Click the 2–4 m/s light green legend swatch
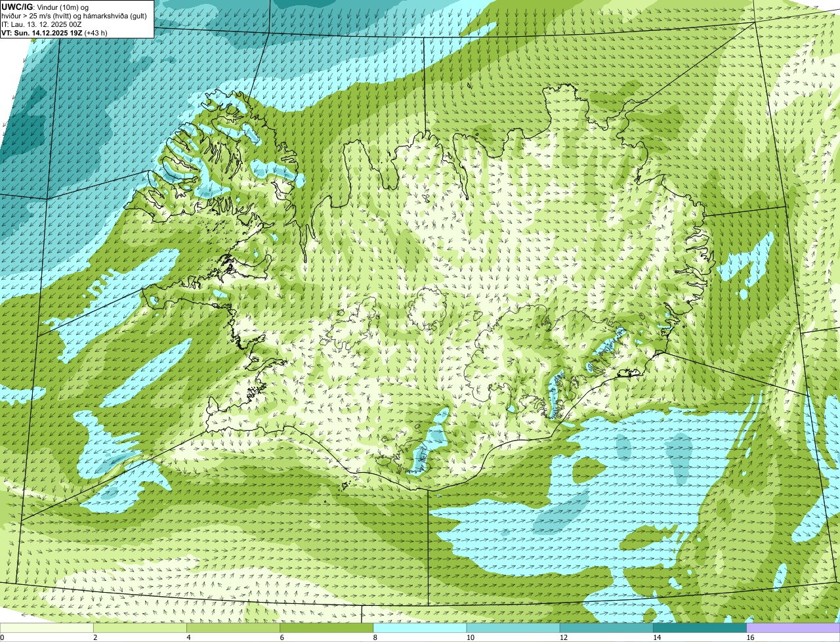This screenshot has width=840, height=642. coord(140,628)
